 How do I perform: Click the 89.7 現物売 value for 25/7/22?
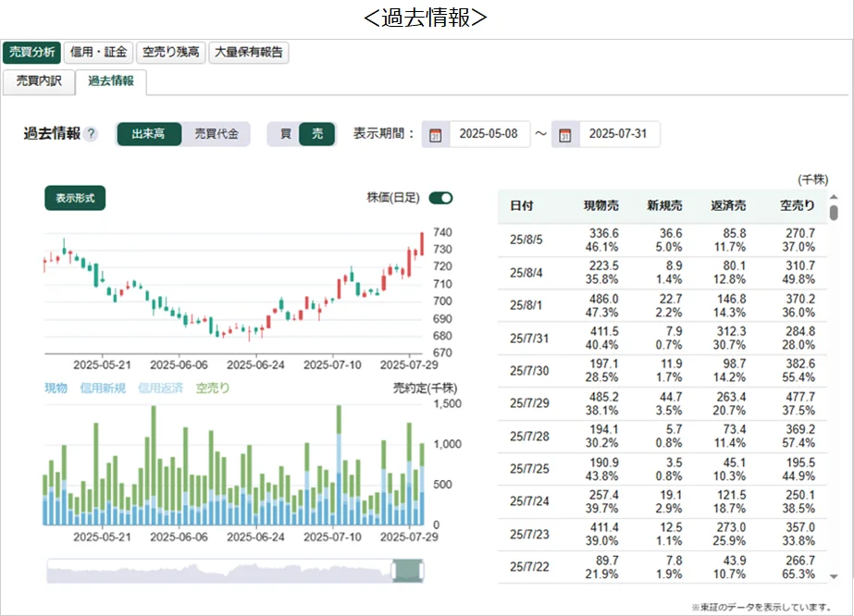607,561
